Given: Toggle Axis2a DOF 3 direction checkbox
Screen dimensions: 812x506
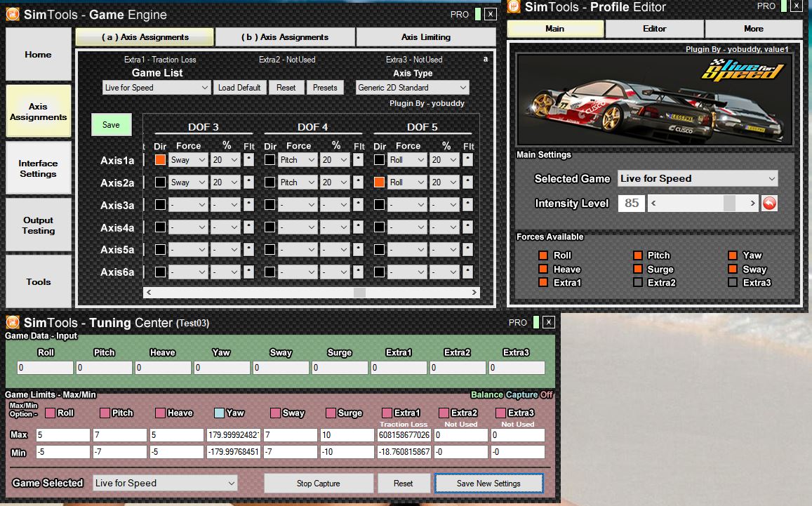Looking at the screenshot, I should (161, 182).
